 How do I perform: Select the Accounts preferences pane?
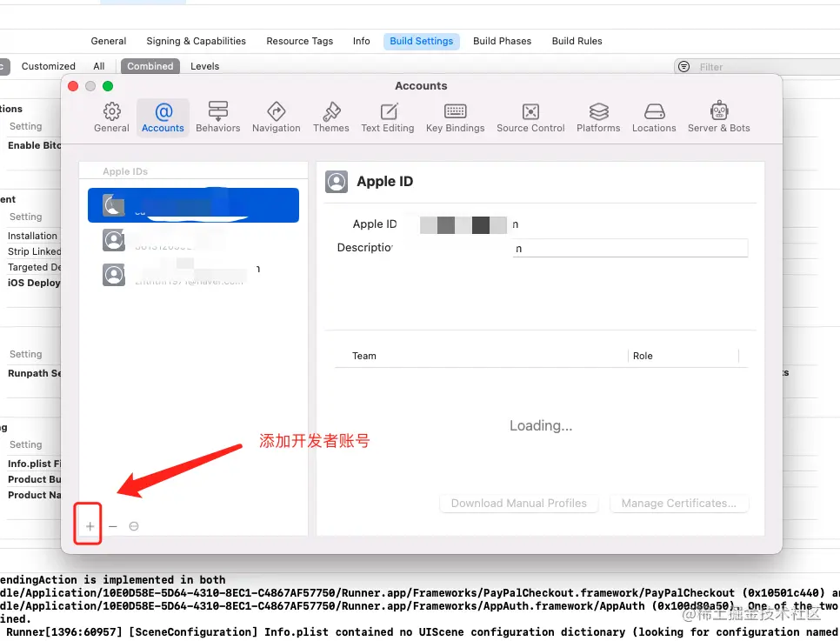click(x=163, y=117)
